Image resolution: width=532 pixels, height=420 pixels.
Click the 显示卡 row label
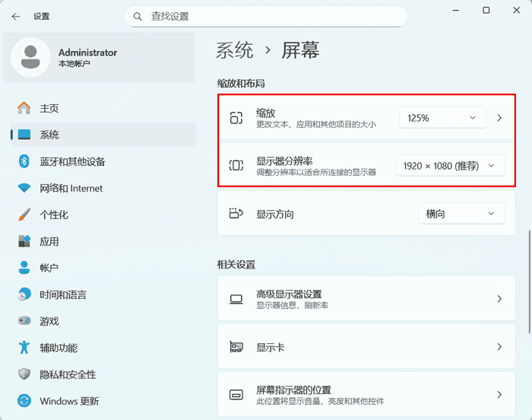coord(270,347)
